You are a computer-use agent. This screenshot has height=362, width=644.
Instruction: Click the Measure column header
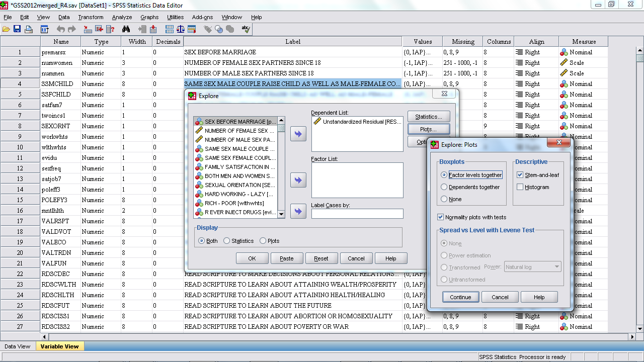[584, 42]
